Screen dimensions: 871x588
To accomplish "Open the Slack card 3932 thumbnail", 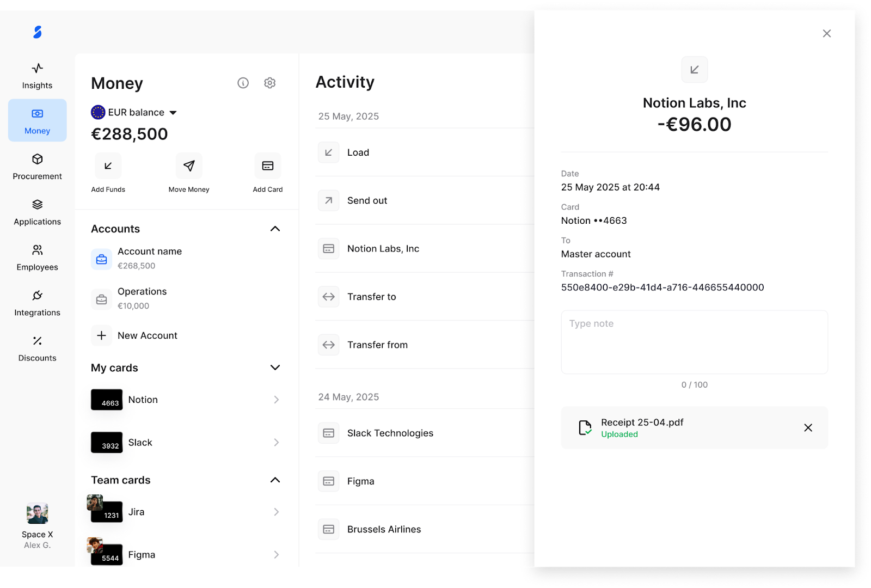I will point(107,442).
